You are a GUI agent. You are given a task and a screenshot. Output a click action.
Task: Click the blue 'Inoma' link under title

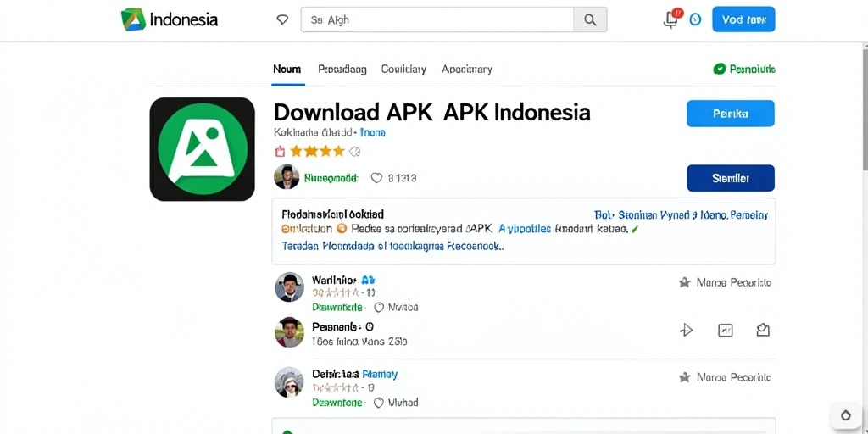(x=373, y=133)
